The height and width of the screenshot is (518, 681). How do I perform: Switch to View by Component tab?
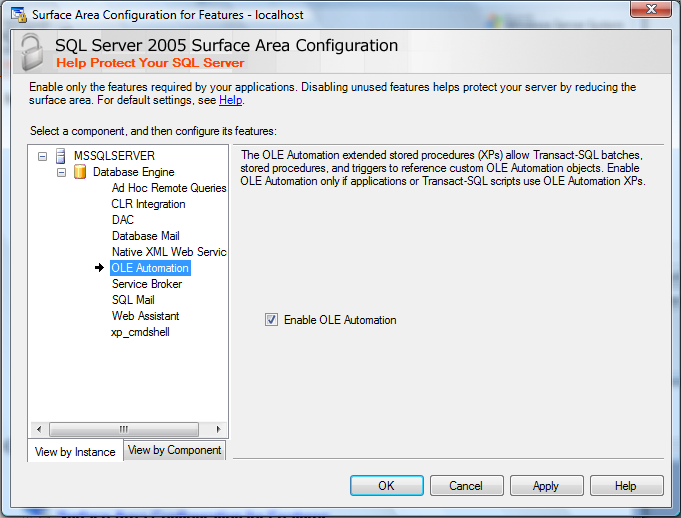[x=175, y=450]
